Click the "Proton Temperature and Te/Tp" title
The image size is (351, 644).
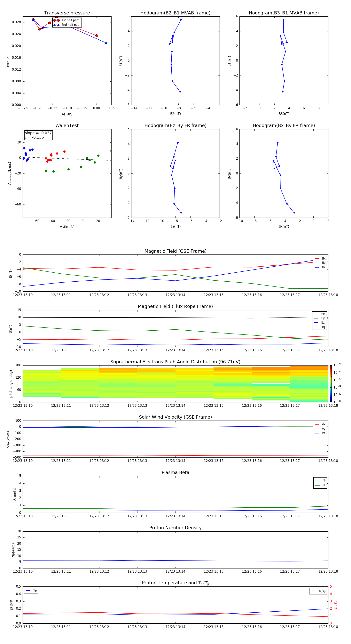click(x=175, y=583)
